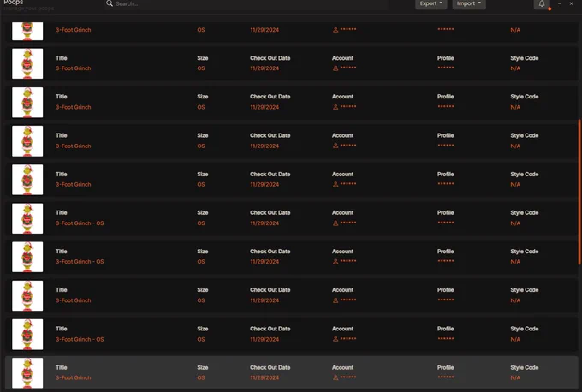Click the highlighted row's N/A style code
The height and width of the screenshot is (392, 582).
[x=515, y=377]
